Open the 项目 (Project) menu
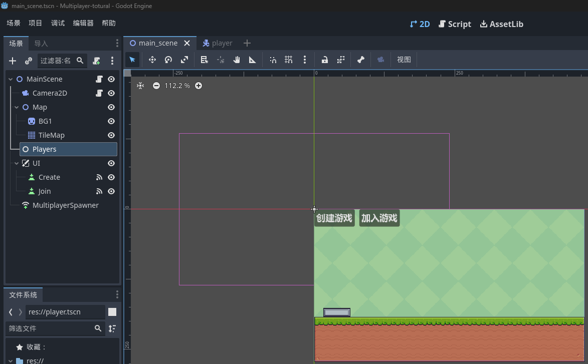Viewport: 588px width, 364px height. click(x=36, y=23)
